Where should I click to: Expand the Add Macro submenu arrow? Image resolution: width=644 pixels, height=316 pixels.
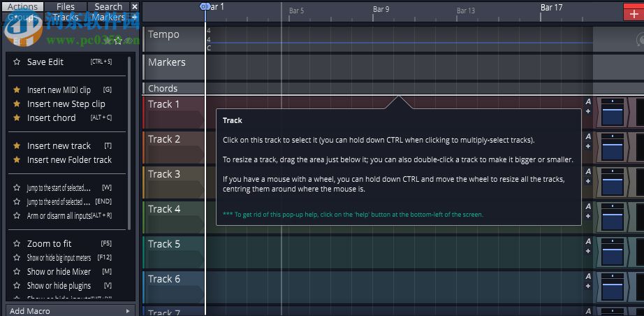click(x=128, y=311)
